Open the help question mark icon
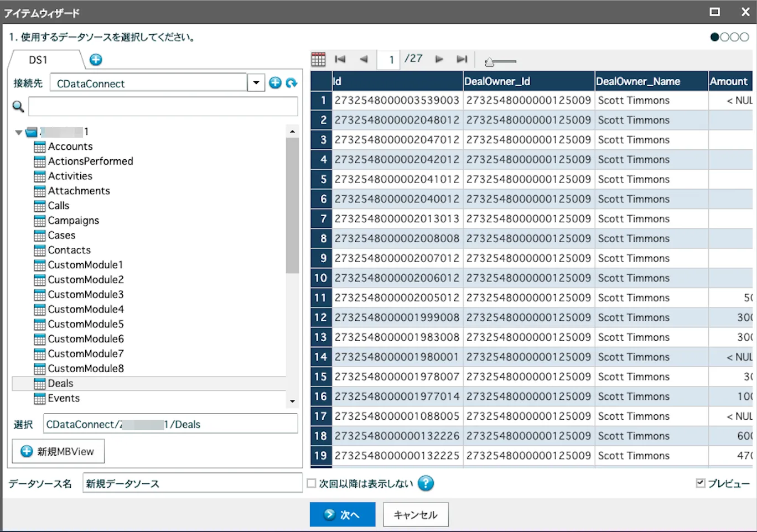 point(426,483)
